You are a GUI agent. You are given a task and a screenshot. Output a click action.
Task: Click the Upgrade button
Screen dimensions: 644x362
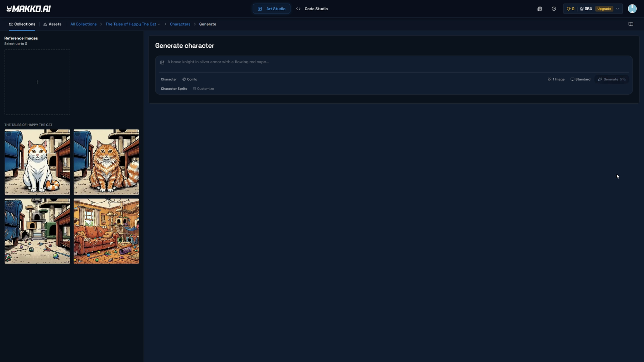[604, 9]
